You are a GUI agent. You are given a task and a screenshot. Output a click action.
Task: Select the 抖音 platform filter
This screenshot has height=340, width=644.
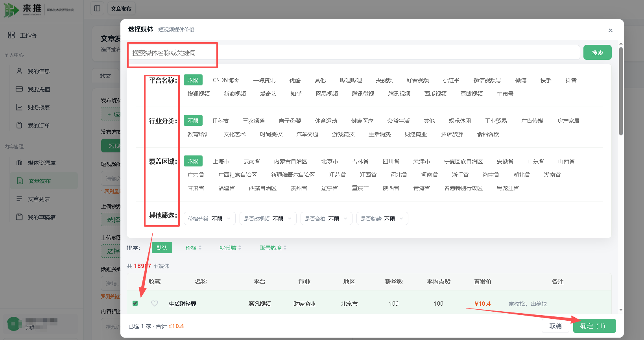[x=571, y=80]
